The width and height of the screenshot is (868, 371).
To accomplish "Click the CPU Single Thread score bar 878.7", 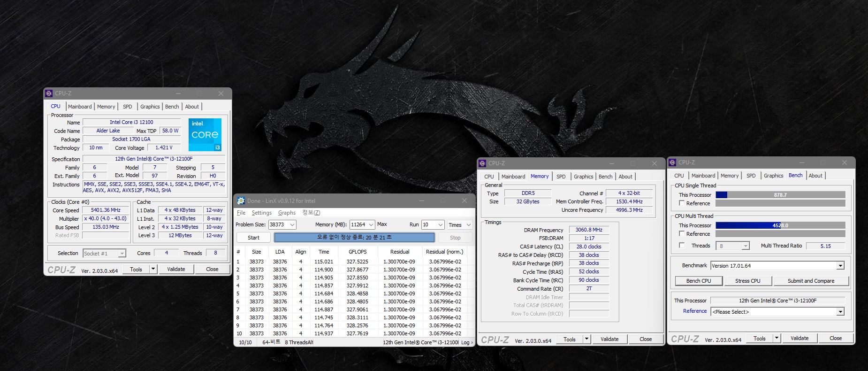I will 780,195.
